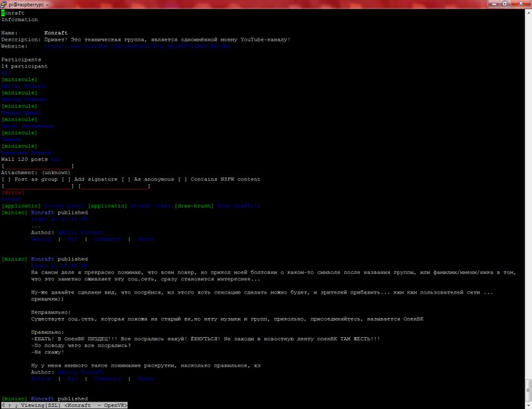Click the terminal vertical scrollbar thumb
Image resolution: width=532 pixels, height=409 pixels.
[x=529, y=391]
